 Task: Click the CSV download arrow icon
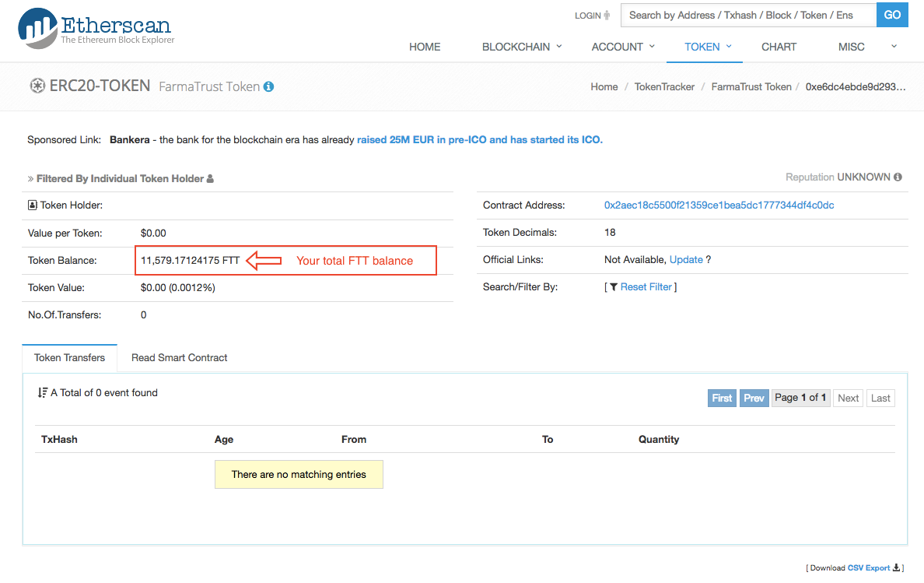pyautogui.click(x=896, y=567)
